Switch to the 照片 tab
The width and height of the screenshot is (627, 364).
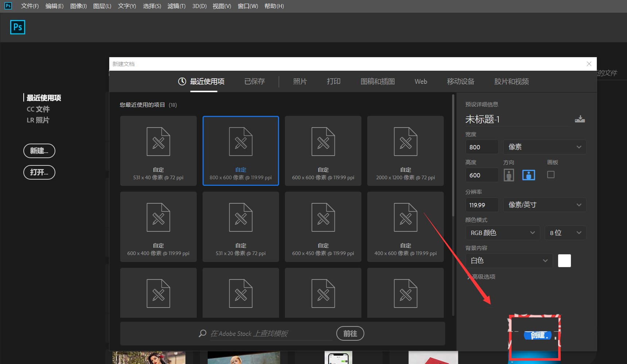pyautogui.click(x=300, y=81)
